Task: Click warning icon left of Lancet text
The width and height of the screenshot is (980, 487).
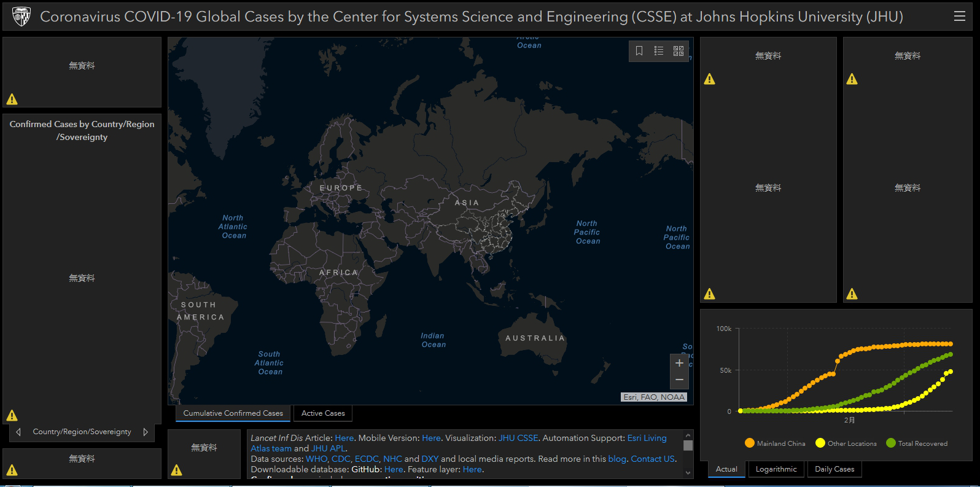Action: tap(177, 470)
